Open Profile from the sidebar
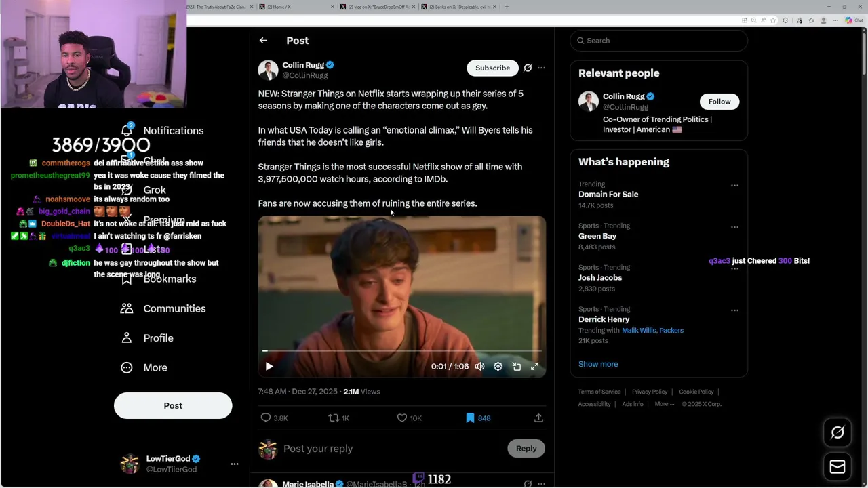Viewport: 868px width, 488px height. pyautogui.click(x=147, y=338)
